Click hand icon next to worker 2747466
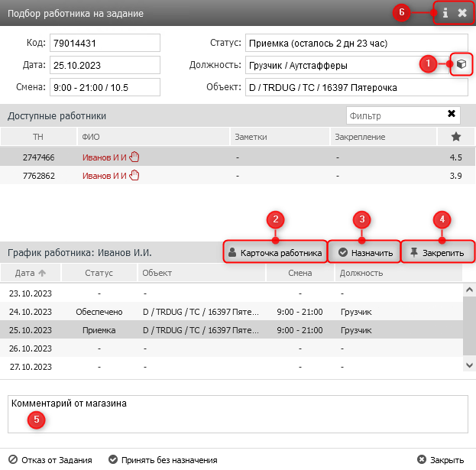476x470 pixels. tap(135, 157)
